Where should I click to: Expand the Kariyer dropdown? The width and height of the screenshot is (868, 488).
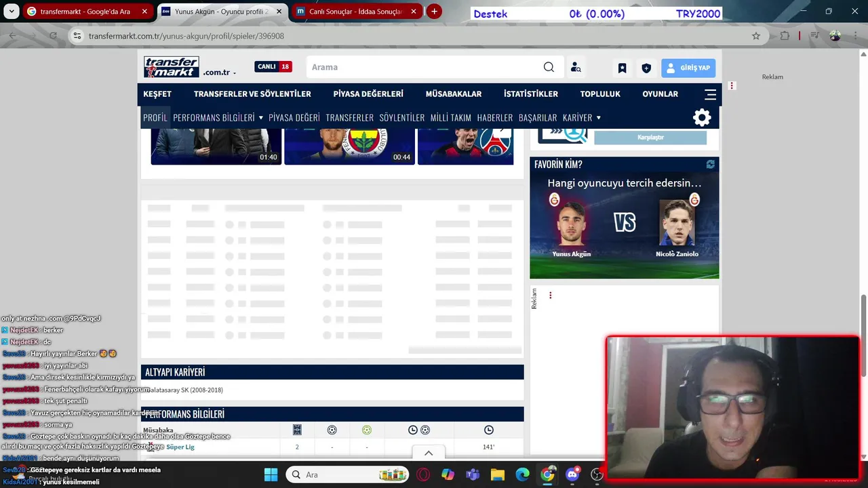598,118
